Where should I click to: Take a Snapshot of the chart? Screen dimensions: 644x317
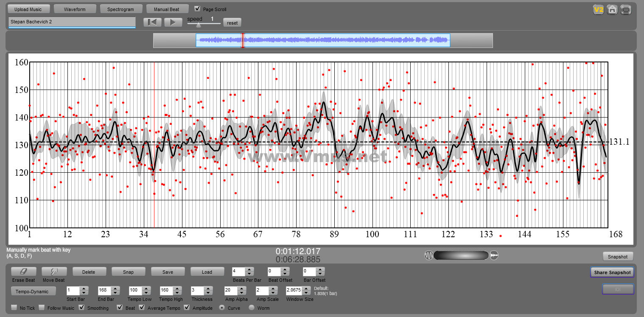pos(618,256)
